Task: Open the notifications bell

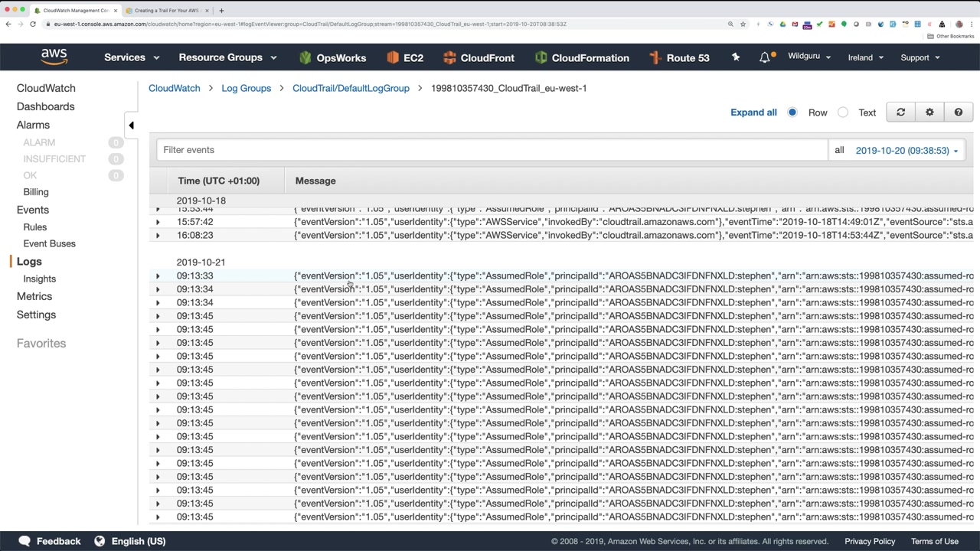Action: click(765, 57)
